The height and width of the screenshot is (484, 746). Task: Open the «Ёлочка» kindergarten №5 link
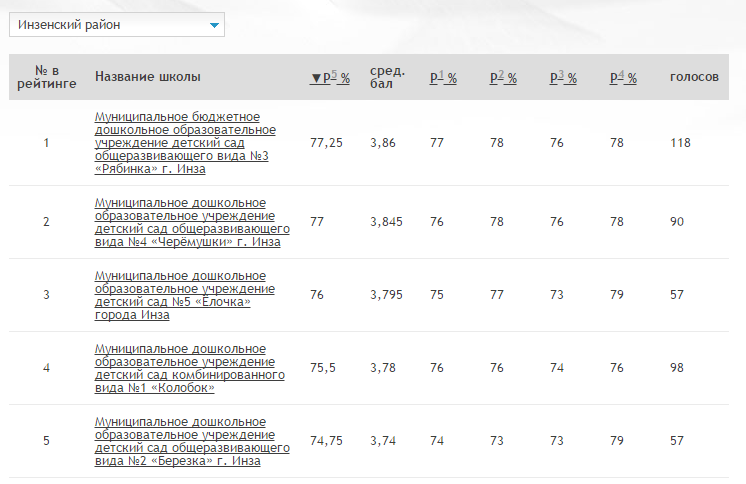tap(185, 295)
